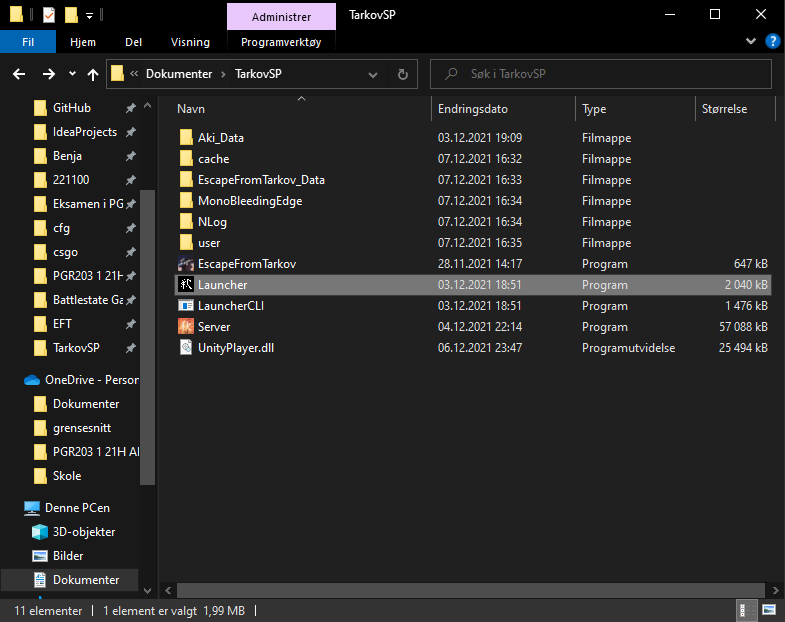The height and width of the screenshot is (622, 785).
Task: Click the Administrer contextual tab
Action: coord(281,17)
